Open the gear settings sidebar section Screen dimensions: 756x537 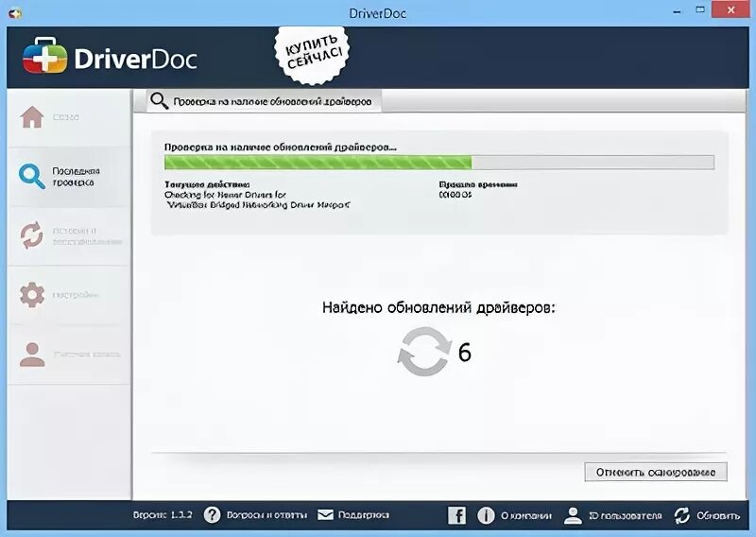(x=69, y=295)
